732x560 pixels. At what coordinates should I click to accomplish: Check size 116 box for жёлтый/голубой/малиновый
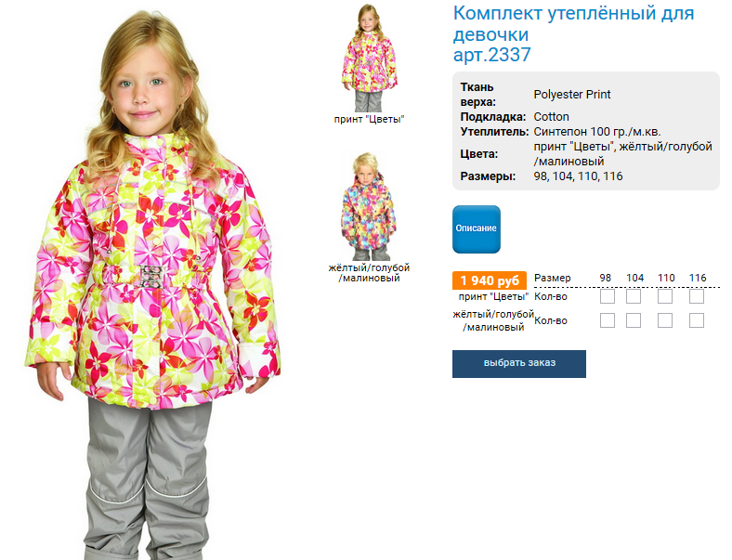(x=697, y=320)
